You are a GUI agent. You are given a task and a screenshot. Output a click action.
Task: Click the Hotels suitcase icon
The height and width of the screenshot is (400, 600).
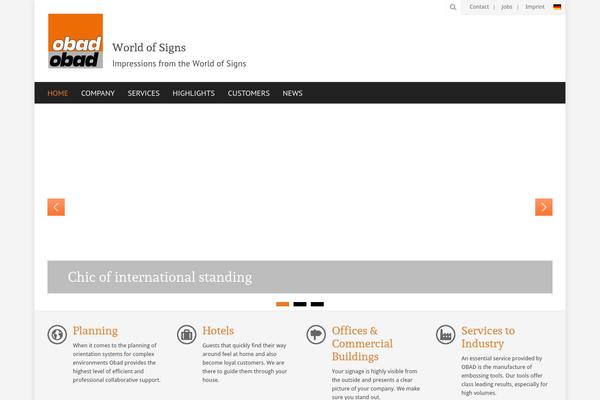(x=187, y=334)
